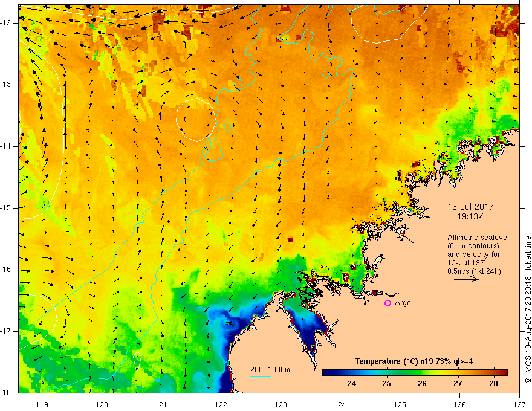Screen dimensions: 532x411
Task: Click longitude axis label 122
Action: [x=221, y=404]
